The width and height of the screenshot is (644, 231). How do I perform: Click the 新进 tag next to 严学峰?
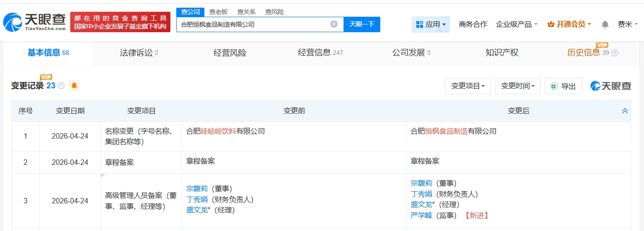pos(477,216)
